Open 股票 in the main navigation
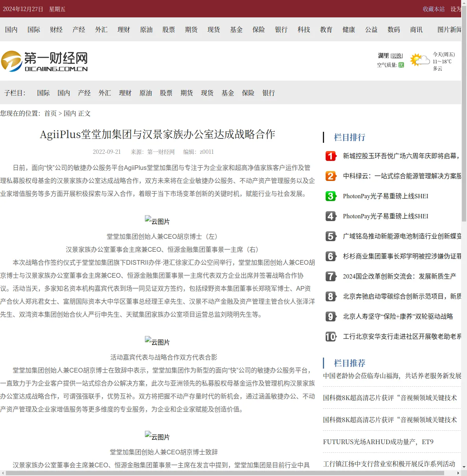This screenshot has height=476, width=467. (169, 30)
